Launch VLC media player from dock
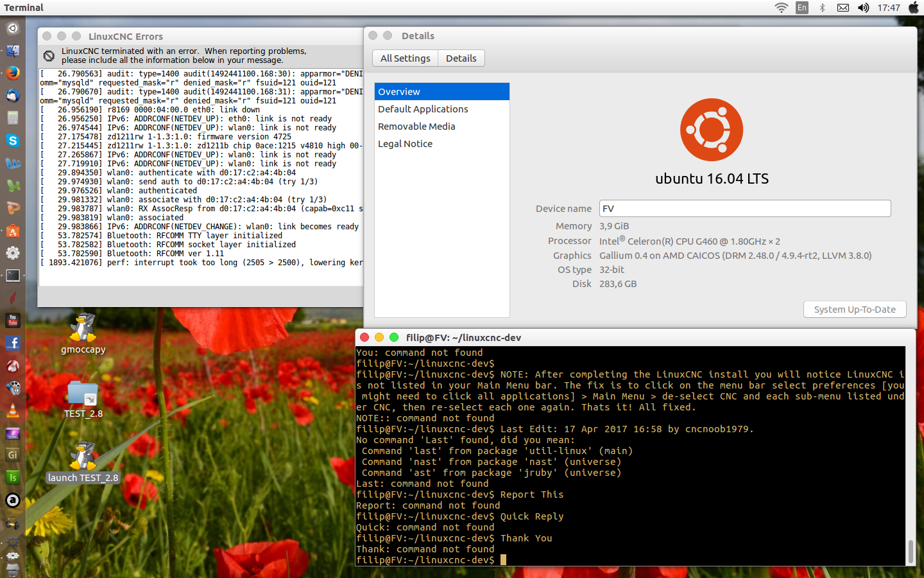The width and height of the screenshot is (924, 578). [x=13, y=410]
